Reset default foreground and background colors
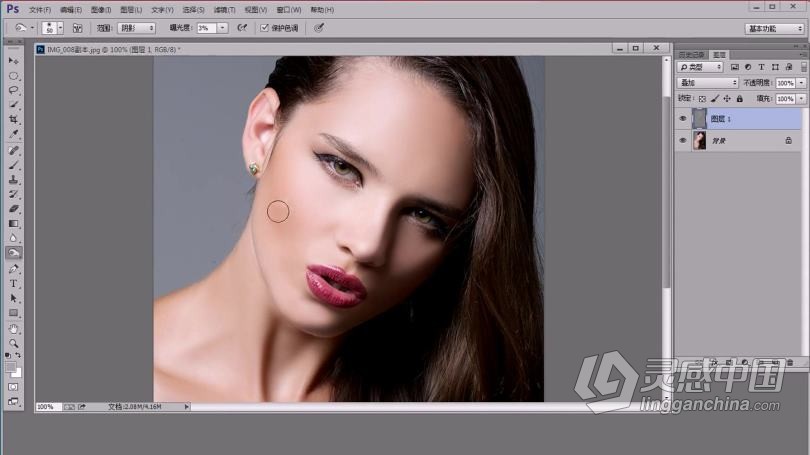The height and width of the screenshot is (455, 810). 8,355
